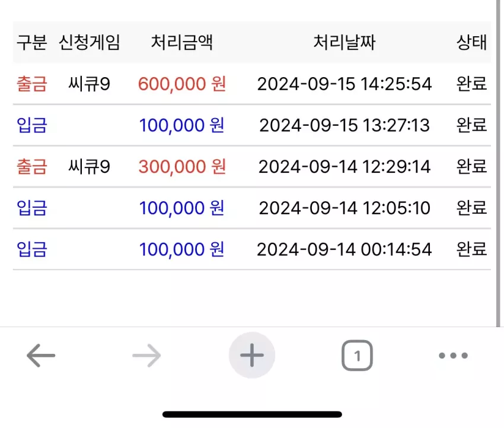Open the three-dot browser menu
This screenshot has height=428, width=504.
[453, 356]
